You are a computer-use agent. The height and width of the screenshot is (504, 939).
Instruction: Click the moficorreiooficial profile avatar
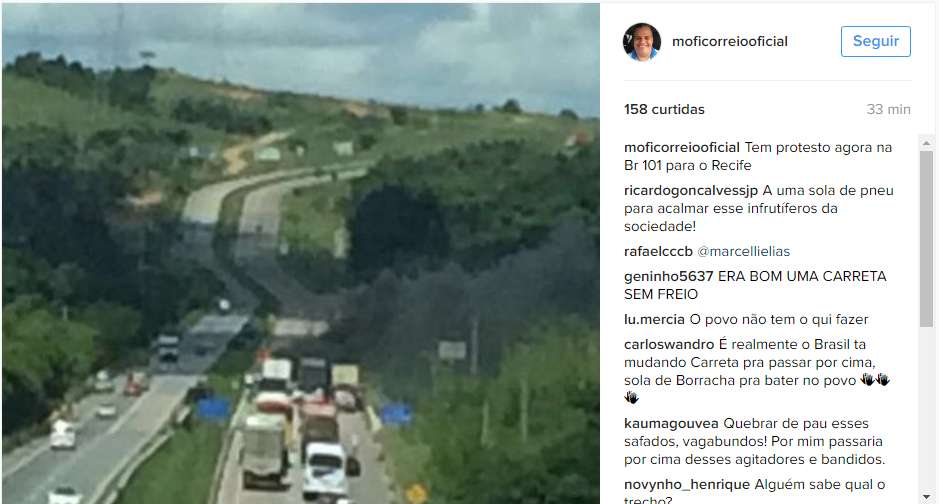[642, 42]
